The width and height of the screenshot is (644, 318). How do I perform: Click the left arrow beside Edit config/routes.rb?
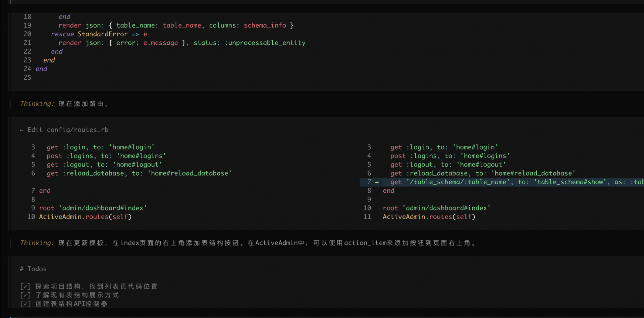[x=22, y=130]
